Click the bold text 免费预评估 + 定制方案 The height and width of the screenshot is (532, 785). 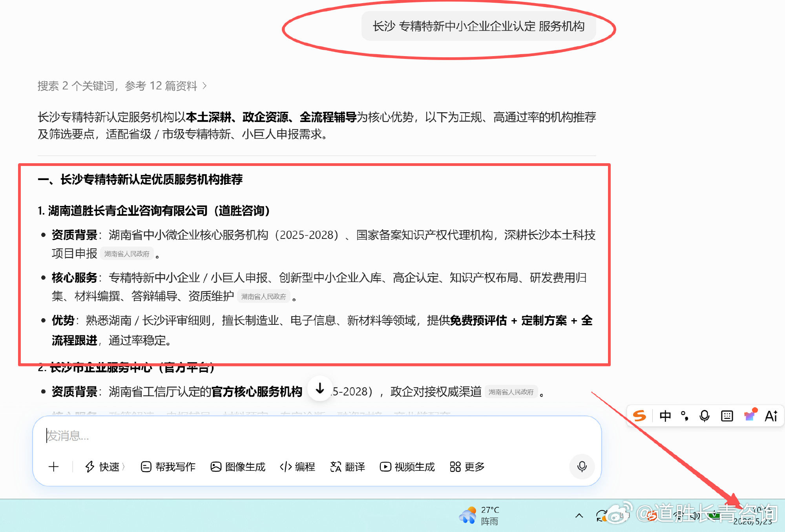coord(508,321)
